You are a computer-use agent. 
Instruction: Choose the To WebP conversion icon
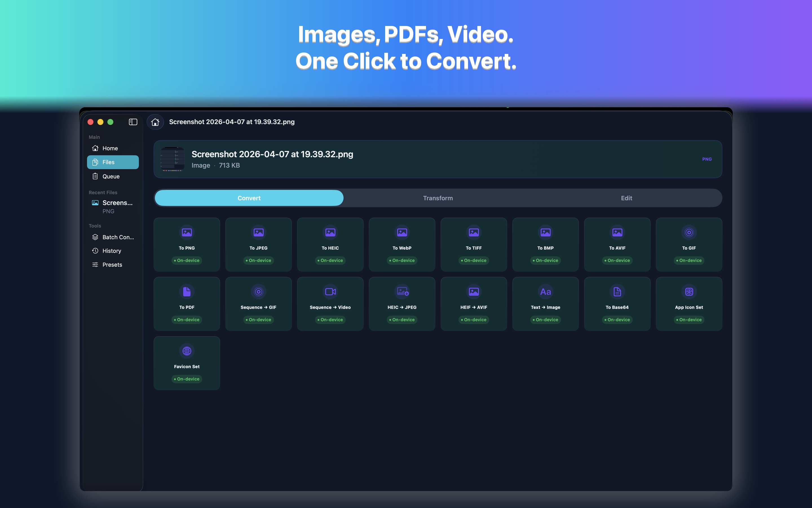pos(402,232)
